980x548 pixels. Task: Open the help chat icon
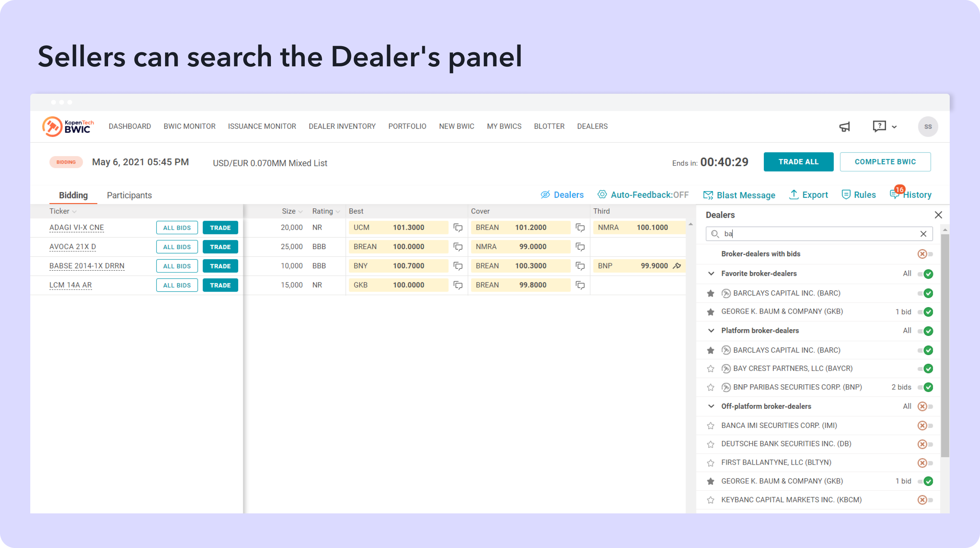[x=879, y=126]
